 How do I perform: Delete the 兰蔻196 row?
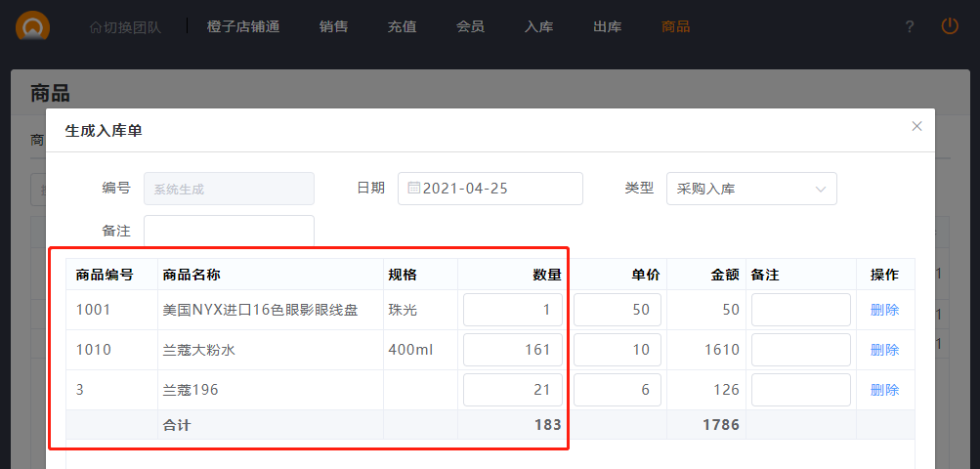[x=884, y=390]
